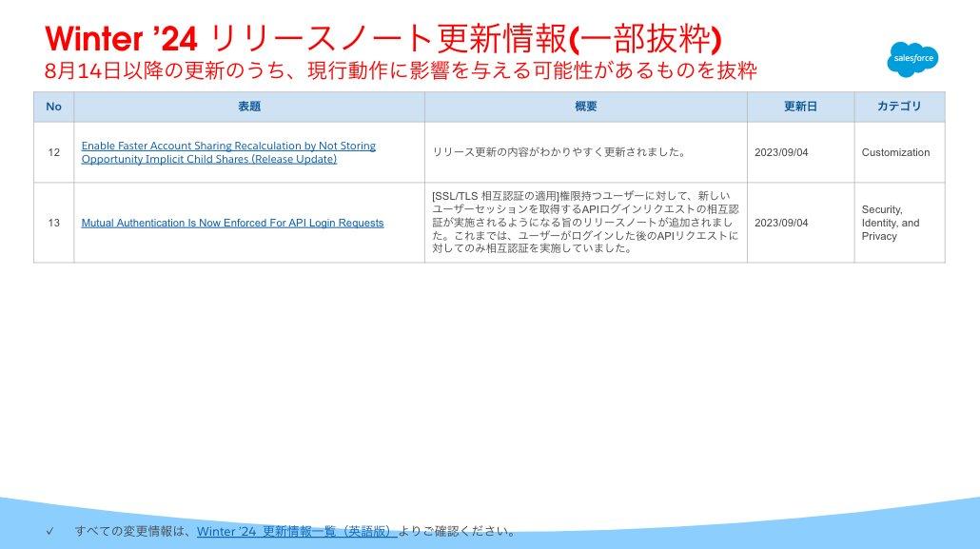
Task: Click the summary リリース更新の内容がわかりやすく更新されました。
Action: tap(559, 152)
